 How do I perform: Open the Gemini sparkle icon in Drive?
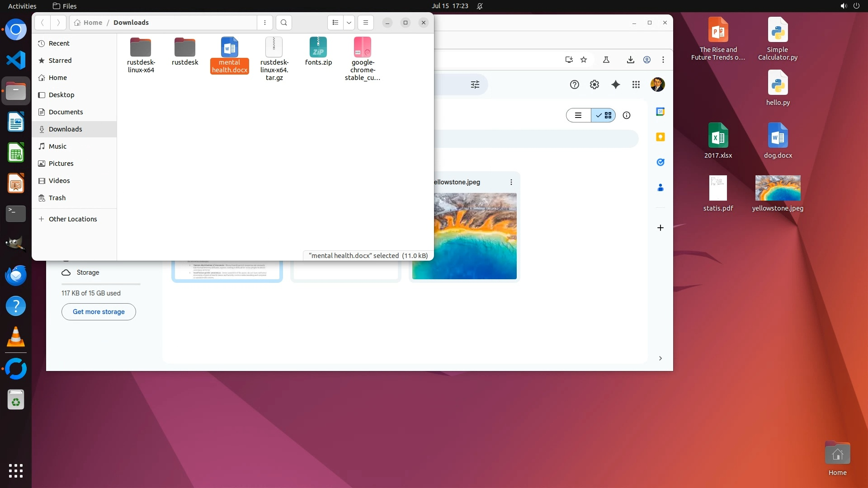615,84
